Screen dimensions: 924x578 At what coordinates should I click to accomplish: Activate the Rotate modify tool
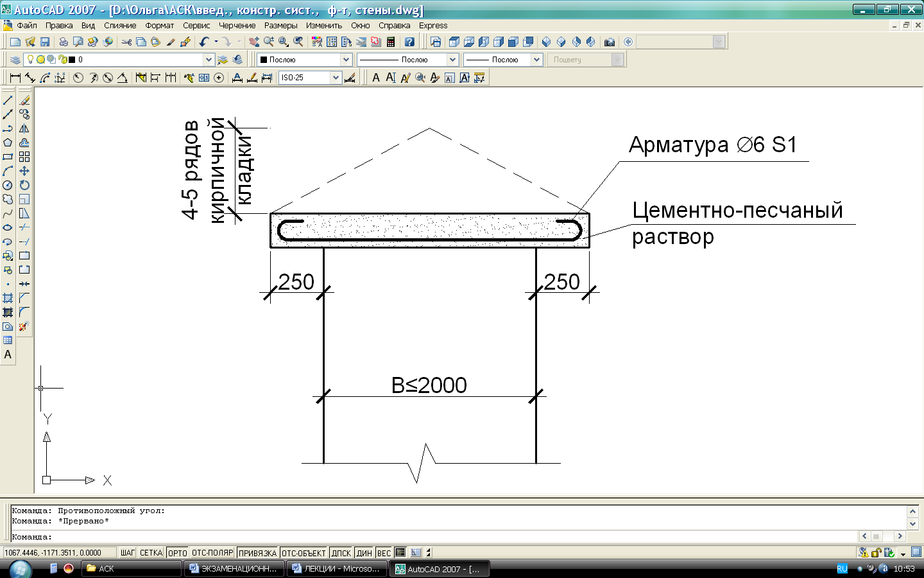(24, 185)
